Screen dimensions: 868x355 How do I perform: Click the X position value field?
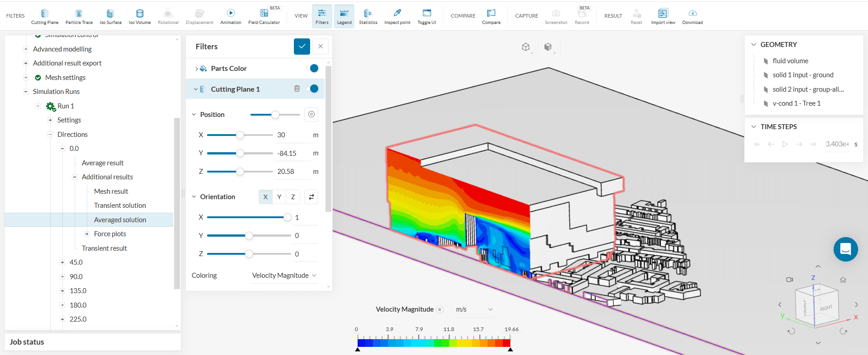[292, 135]
